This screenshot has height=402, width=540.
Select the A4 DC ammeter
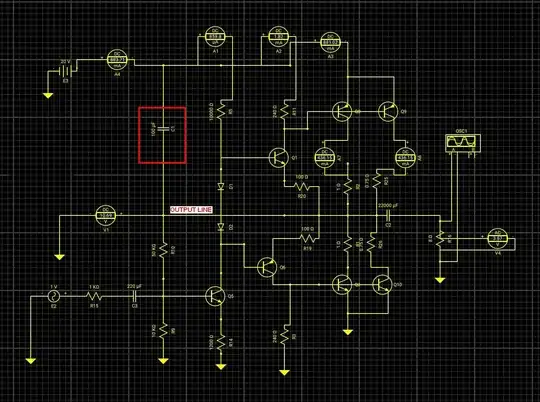coord(117,60)
